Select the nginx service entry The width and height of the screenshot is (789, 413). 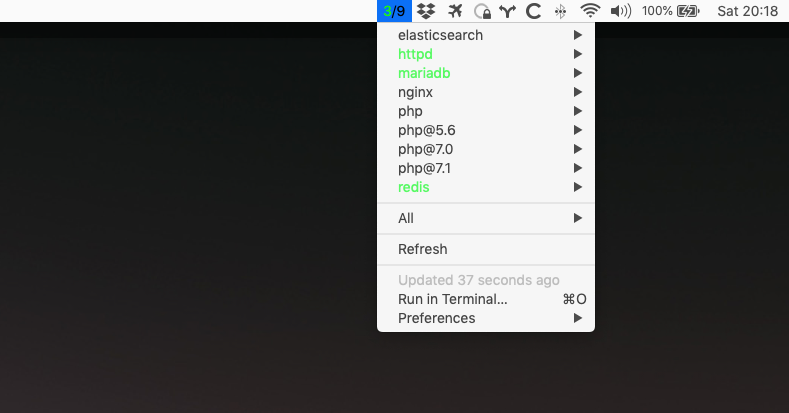click(415, 92)
